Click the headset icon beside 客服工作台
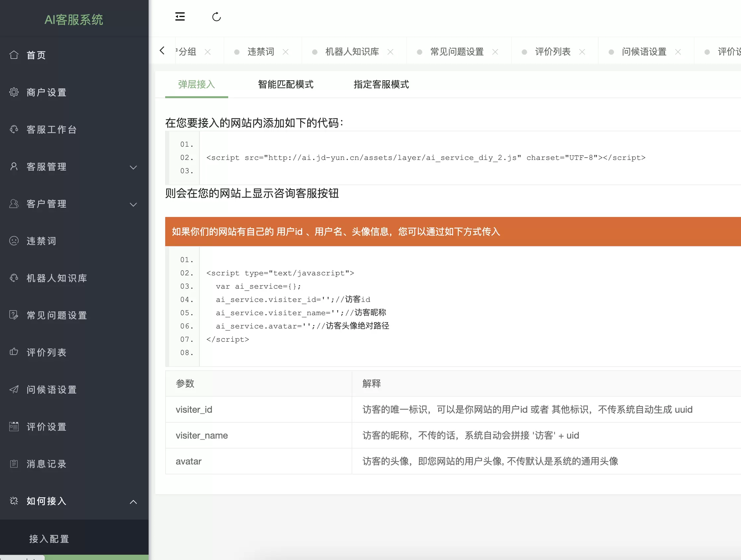This screenshot has height=560, width=741. [x=14, y=129]
